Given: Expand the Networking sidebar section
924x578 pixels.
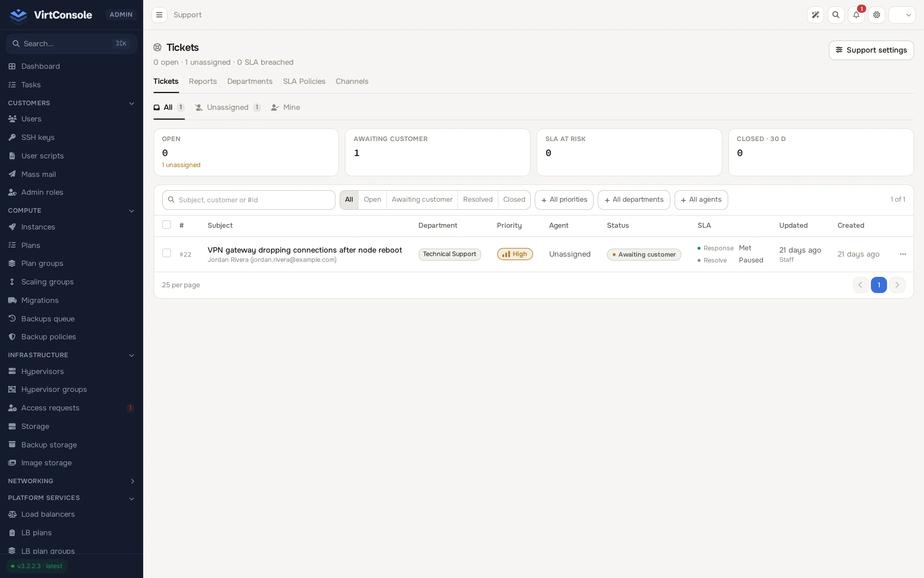Looking at the screenshot, I should coord(71,481).
